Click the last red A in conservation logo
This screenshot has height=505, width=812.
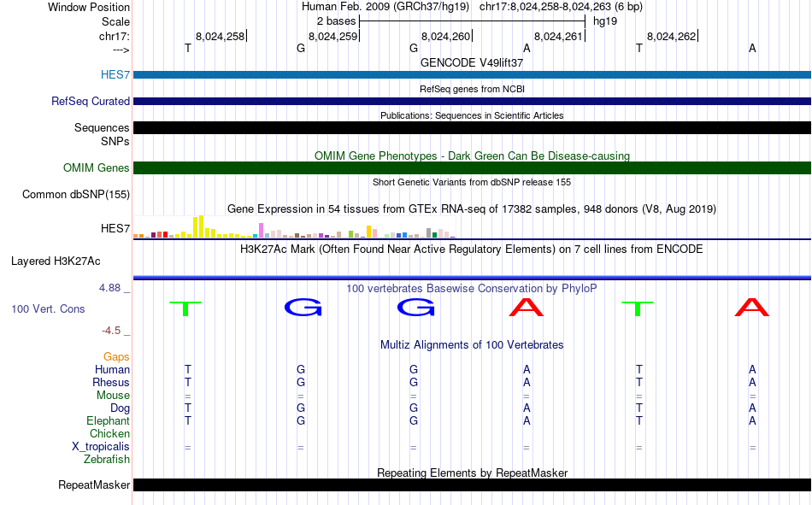click(752, 307)
